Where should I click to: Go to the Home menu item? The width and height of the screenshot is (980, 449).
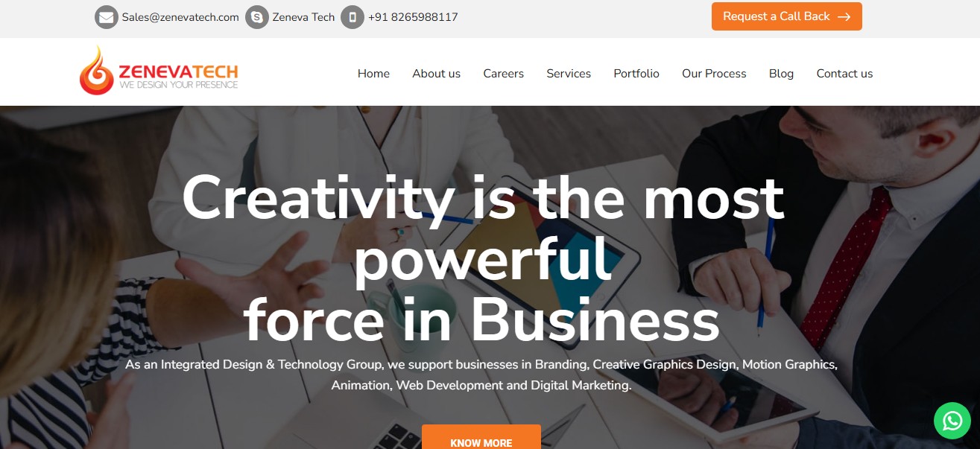coord(373,73)
